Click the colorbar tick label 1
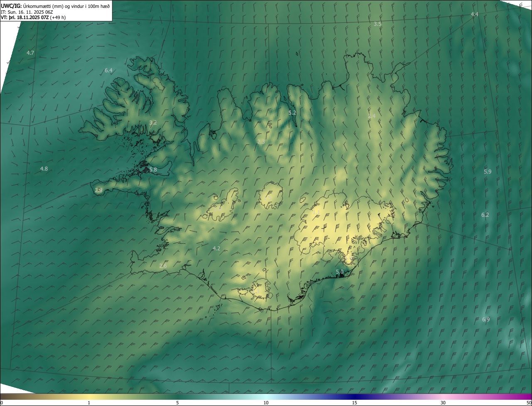The height and width of the screenshot is (406, 532). tap(89, 403)
